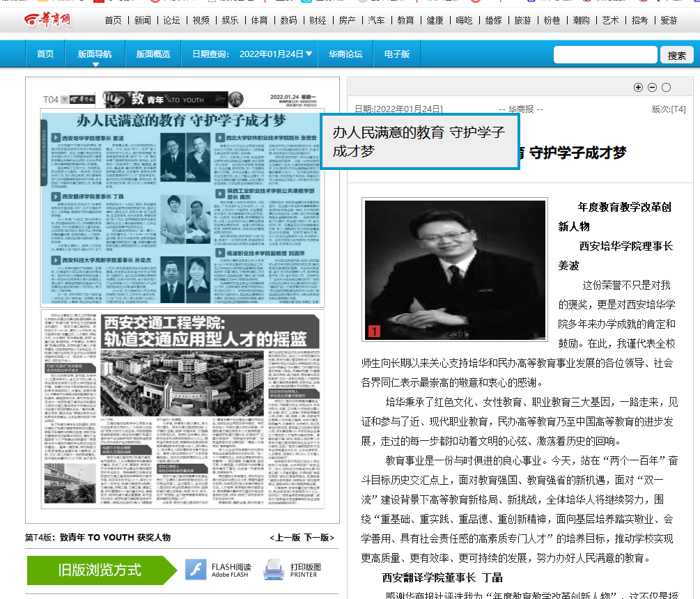
Task: Go to previous page via 上一版
Action: 286,538
